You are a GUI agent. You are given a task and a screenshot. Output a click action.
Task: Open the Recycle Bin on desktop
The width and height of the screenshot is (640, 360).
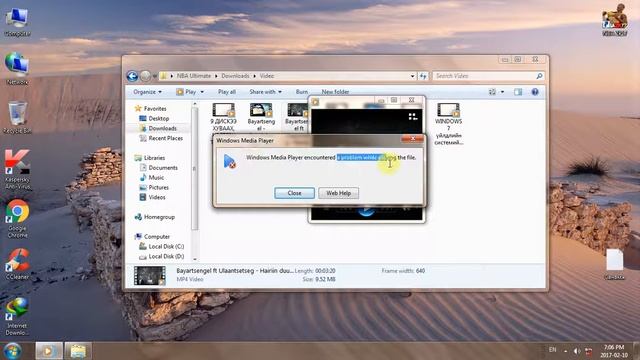[17, 118]
